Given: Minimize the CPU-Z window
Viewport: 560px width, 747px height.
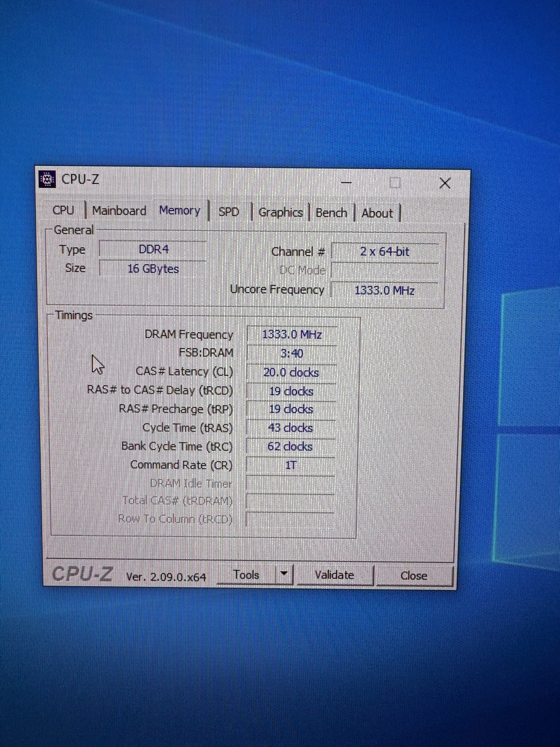Looking at the screenshot, I should 346,183.
